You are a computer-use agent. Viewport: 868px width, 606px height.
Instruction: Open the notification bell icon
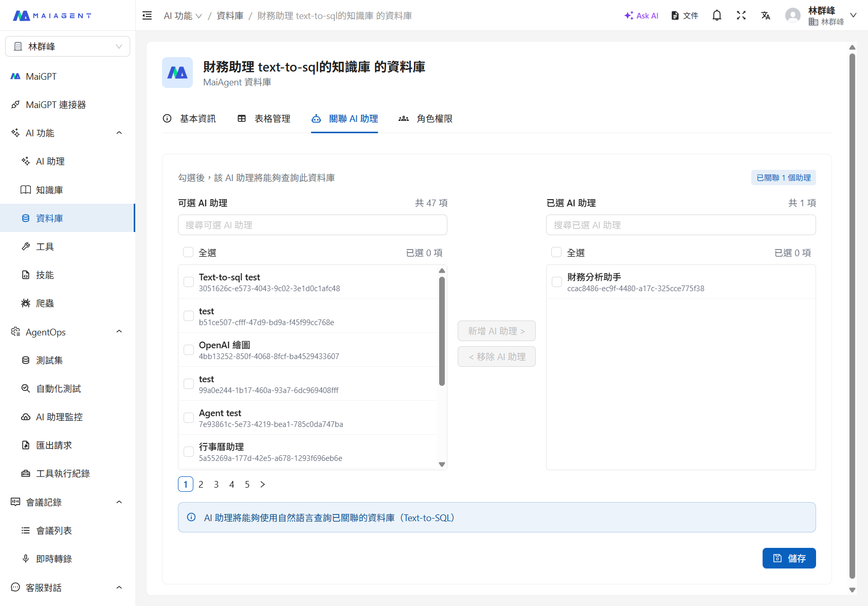tap(717, 15)
